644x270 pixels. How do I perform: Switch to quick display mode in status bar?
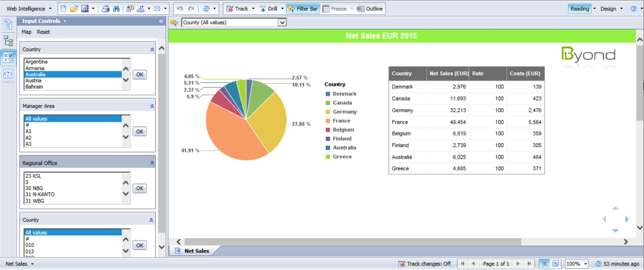coord(544,264)
